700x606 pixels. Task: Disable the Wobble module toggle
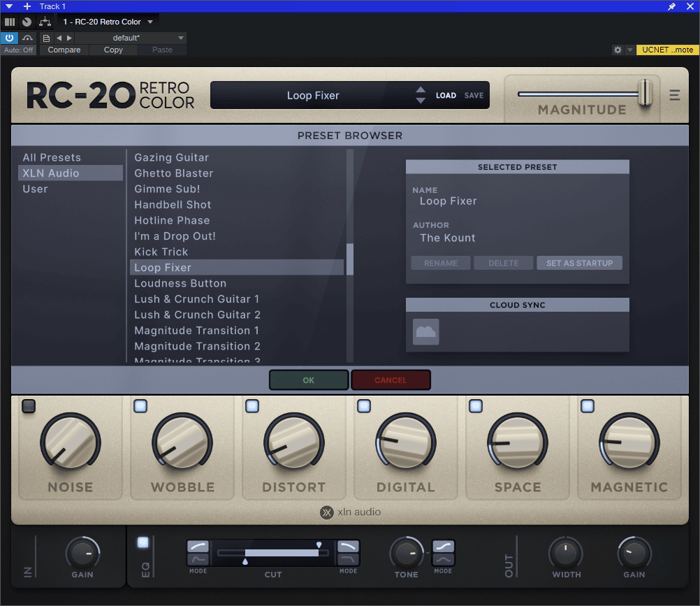[140, 406]
